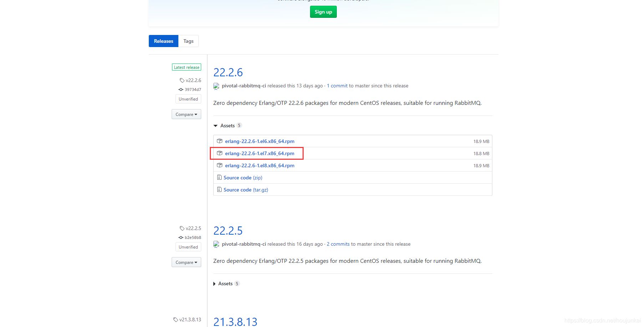Click package icon of the el6 rpm
The image size is (644, 327).
(220, 141)
